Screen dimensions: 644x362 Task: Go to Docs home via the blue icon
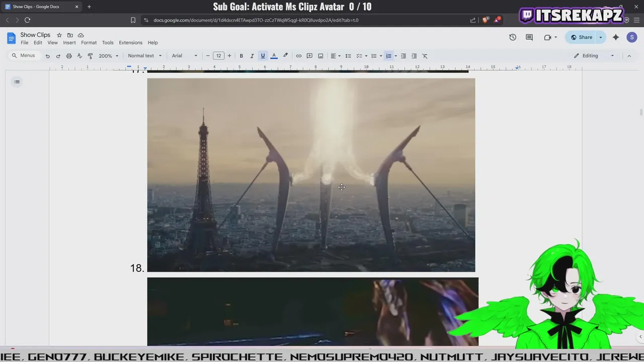11,38
